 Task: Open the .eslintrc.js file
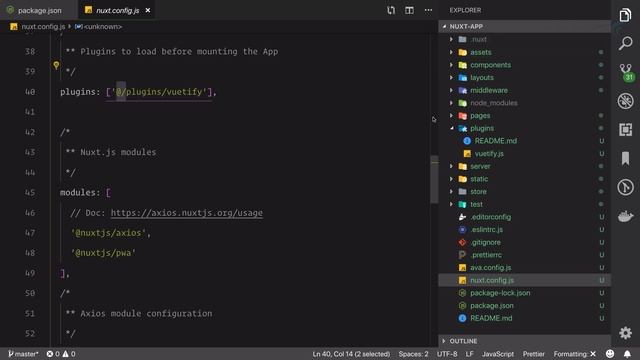pyautogui.click(x=524, y=229)
